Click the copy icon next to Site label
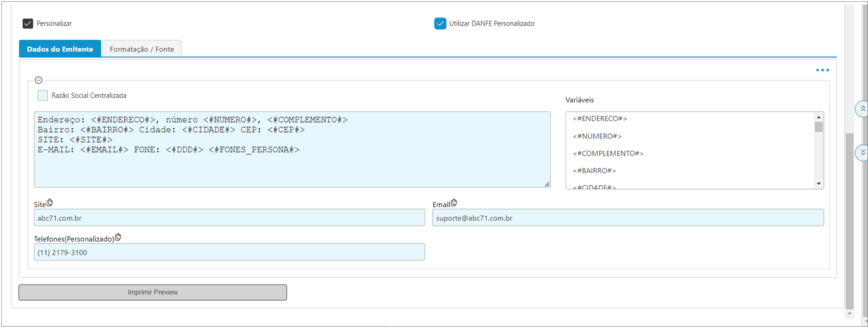The image size is (868, 328). (50, 202)
